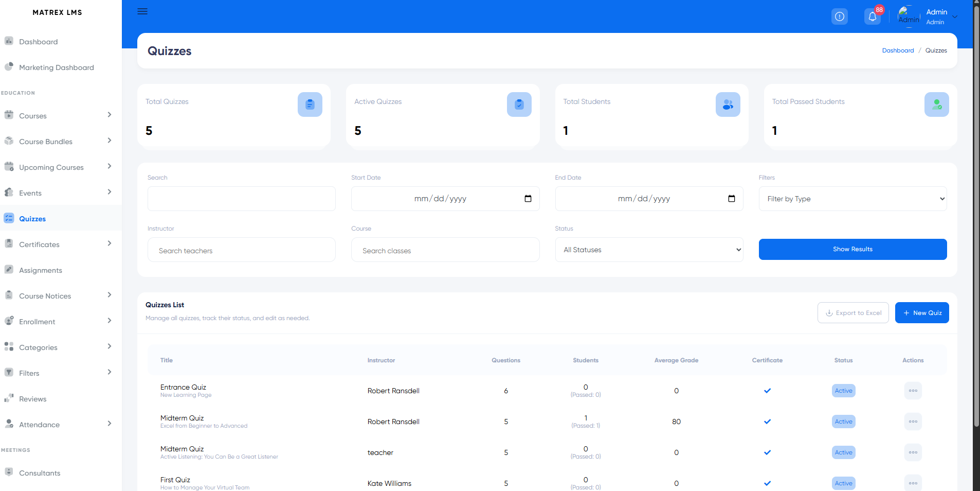
Task: Expand the Certificates submenu chevron
Action: tap(109, 243)
